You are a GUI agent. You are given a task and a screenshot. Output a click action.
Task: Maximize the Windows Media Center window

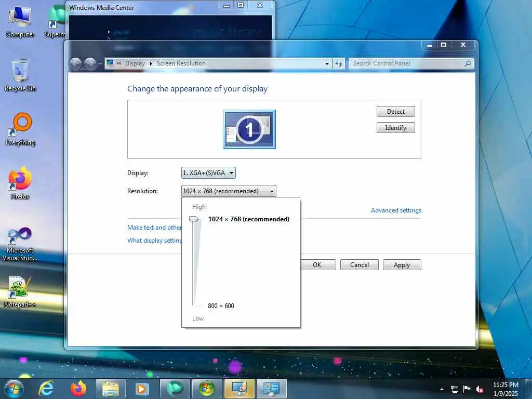pos(241,5)
